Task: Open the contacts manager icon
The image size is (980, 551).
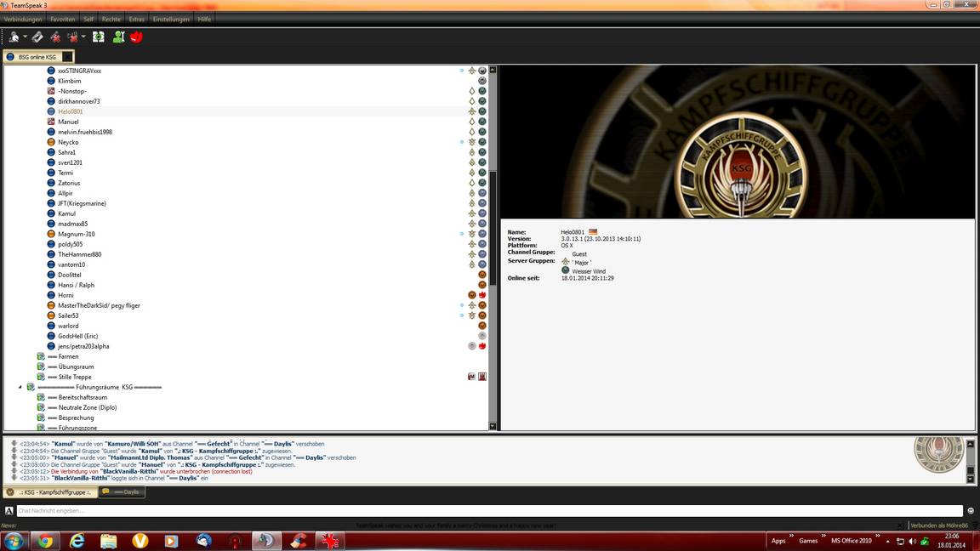Action: [118, 37]
